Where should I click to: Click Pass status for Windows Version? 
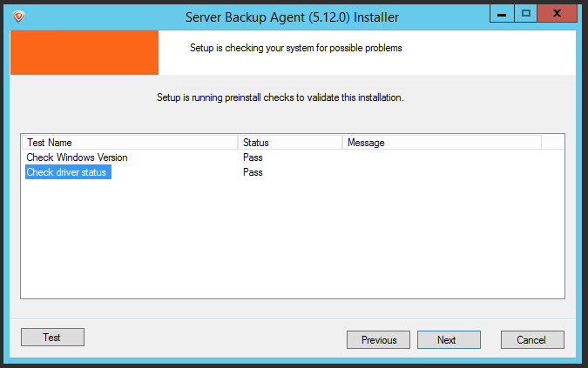pos(253,157)
